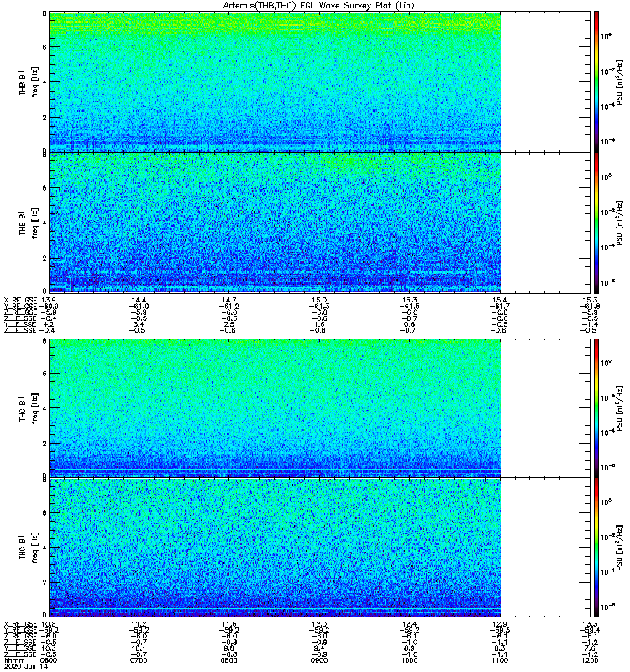Click the THC position value '12.9'
This screenshot has width=630, height=672.
(x=500, y=624)
